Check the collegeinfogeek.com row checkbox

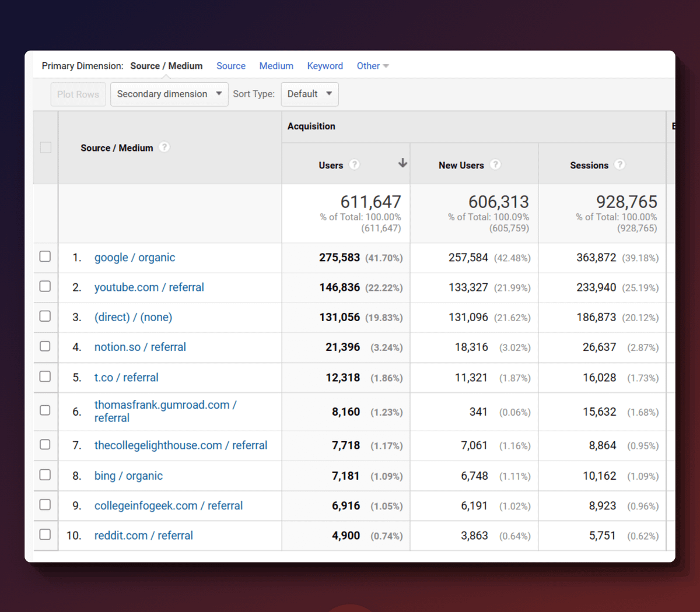point(45,505)
